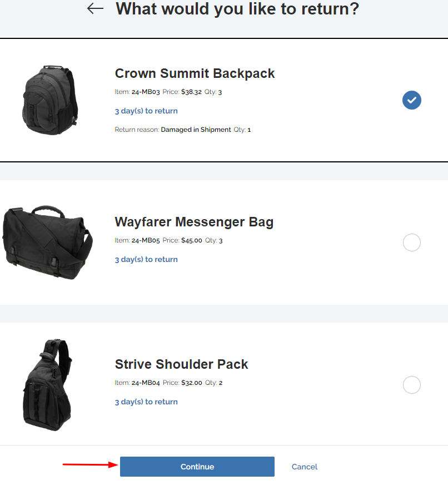Open the Crown Summit Backpack title
Viewport: 448px width, 485px height.
coord(195,73)
